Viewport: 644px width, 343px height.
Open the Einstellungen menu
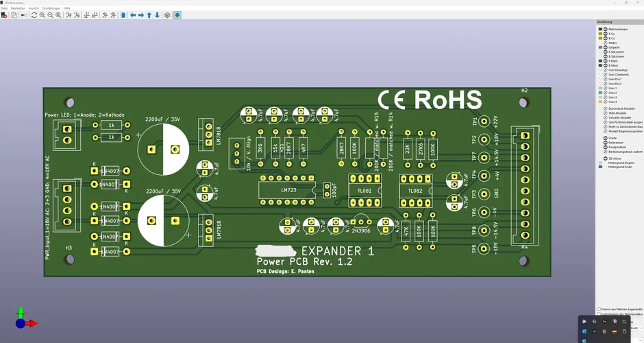51,8
